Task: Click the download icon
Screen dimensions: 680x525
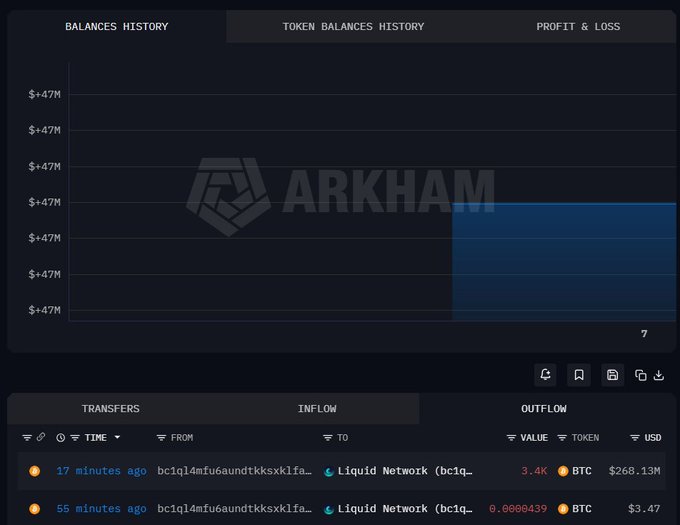Action: point(659,375)
